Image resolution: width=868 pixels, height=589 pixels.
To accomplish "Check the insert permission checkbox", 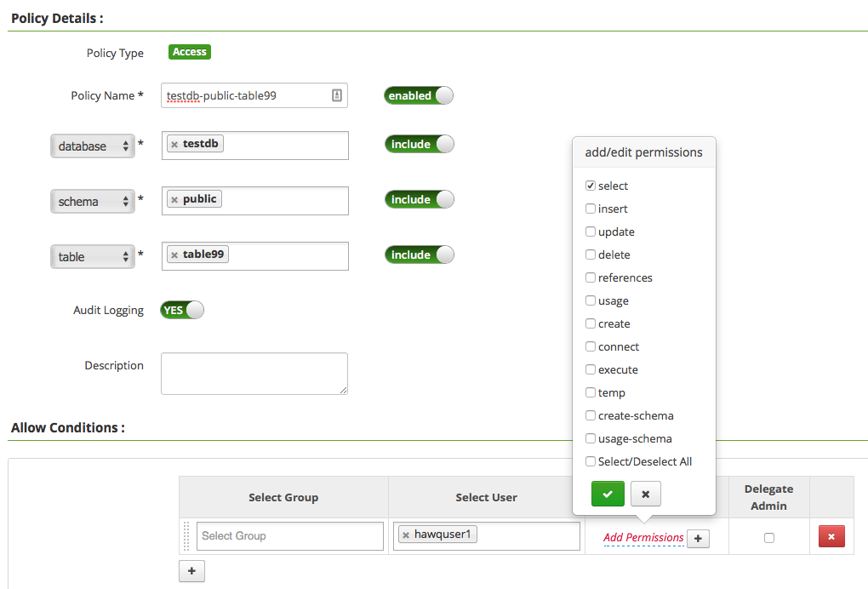I will tap(591, 209).
